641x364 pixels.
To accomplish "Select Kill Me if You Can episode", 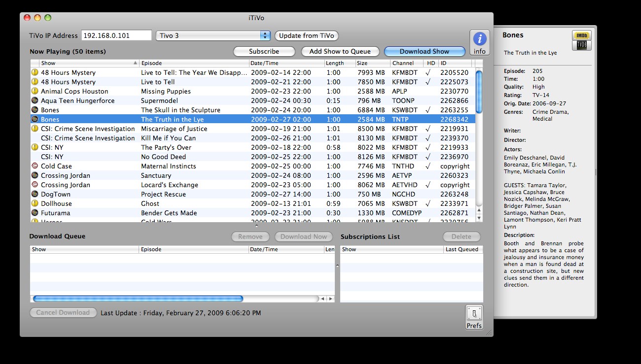I will click(252, 138).
